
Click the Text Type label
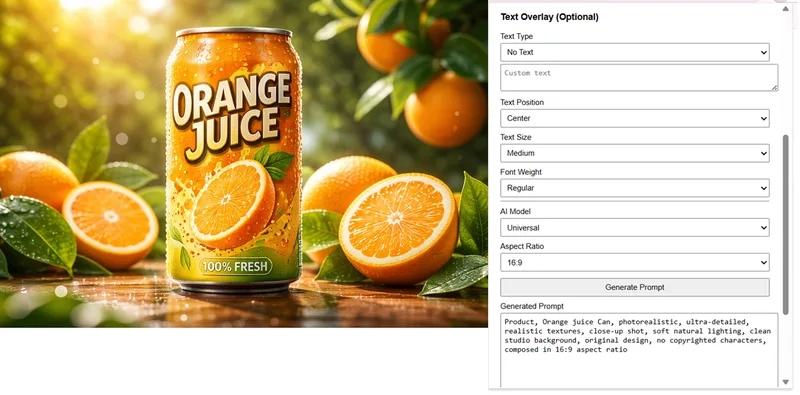point(516,36)
